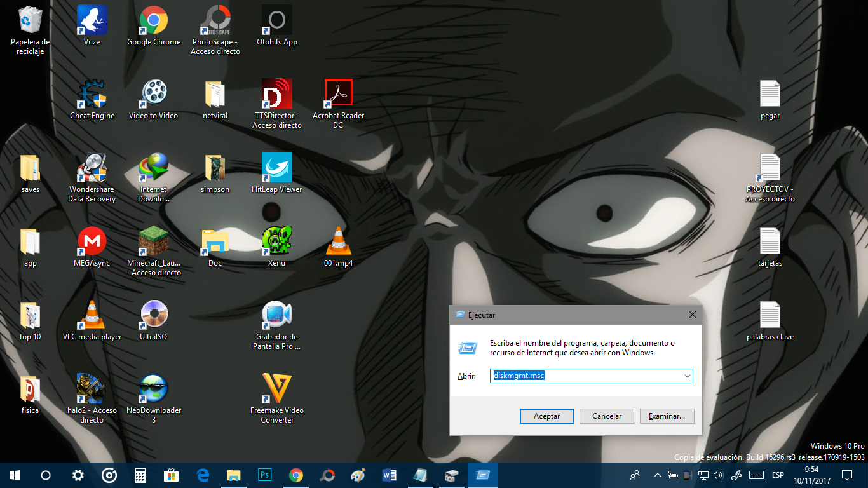Select the tarjetas text file

point(770,247)
